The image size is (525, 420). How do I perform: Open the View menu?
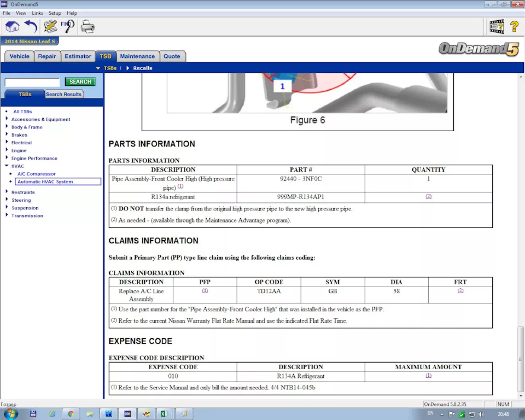coord(21,13)
